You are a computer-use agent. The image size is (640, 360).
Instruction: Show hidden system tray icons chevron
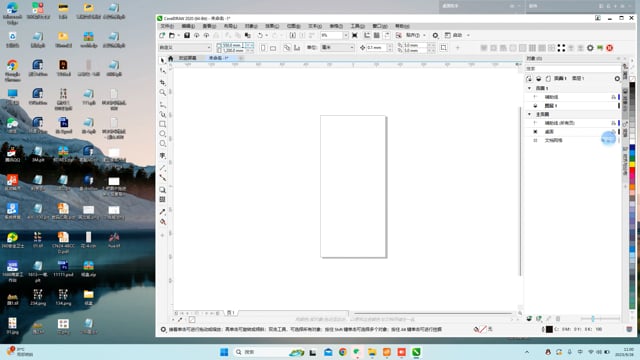pos(527,352)
